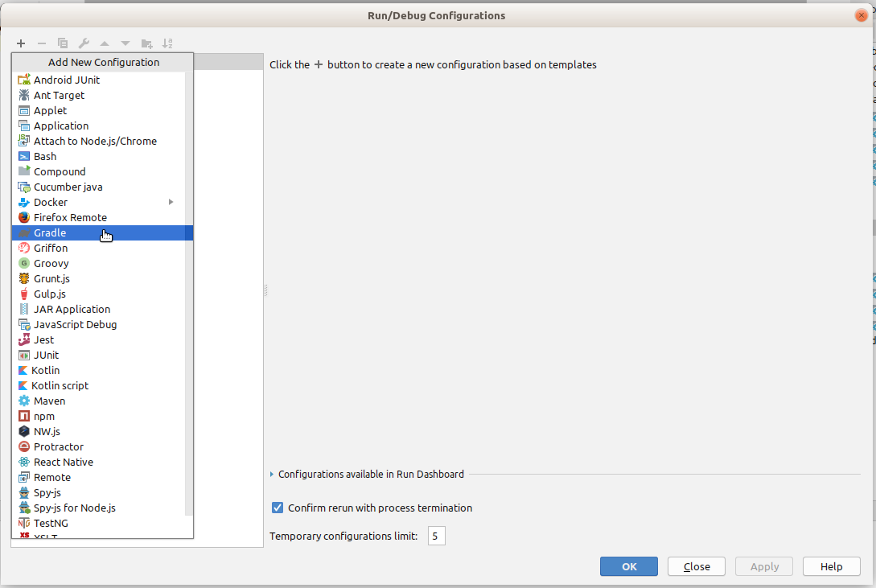Click the Grunt.js icon

[x=24, y=278]
